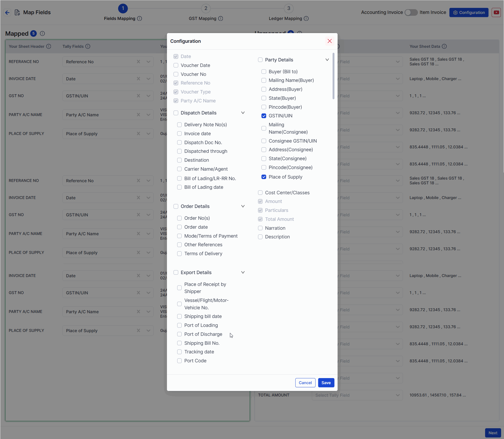Screen dimensions: 504x439
Task: Check the Cost Center/Classes checkbox
Action: click(260, 193)
